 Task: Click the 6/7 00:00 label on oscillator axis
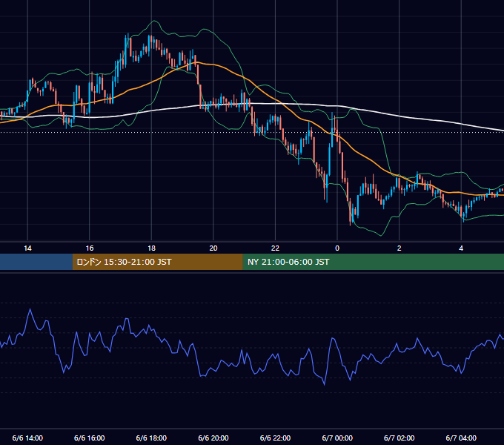pos(337,438)
